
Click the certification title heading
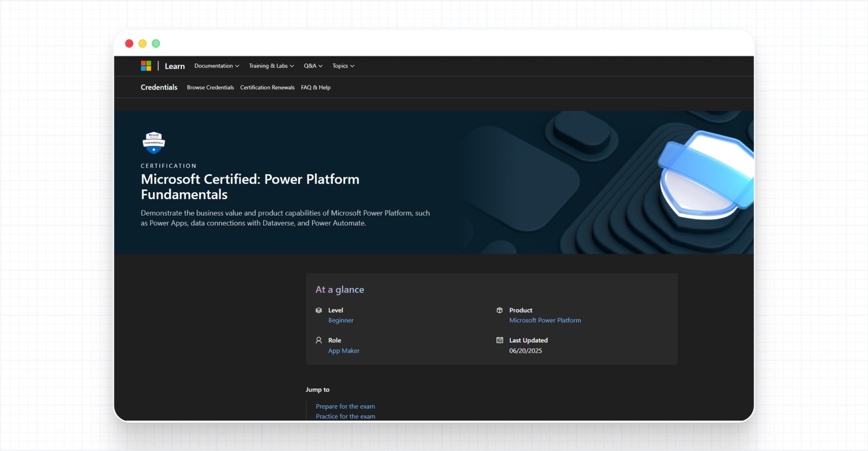[x=250, y=187]
